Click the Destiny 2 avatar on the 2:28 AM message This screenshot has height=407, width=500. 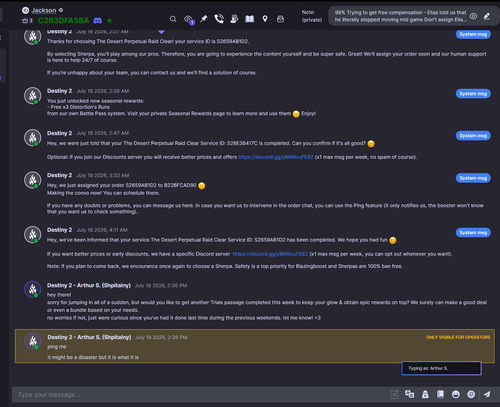(32, 96)
